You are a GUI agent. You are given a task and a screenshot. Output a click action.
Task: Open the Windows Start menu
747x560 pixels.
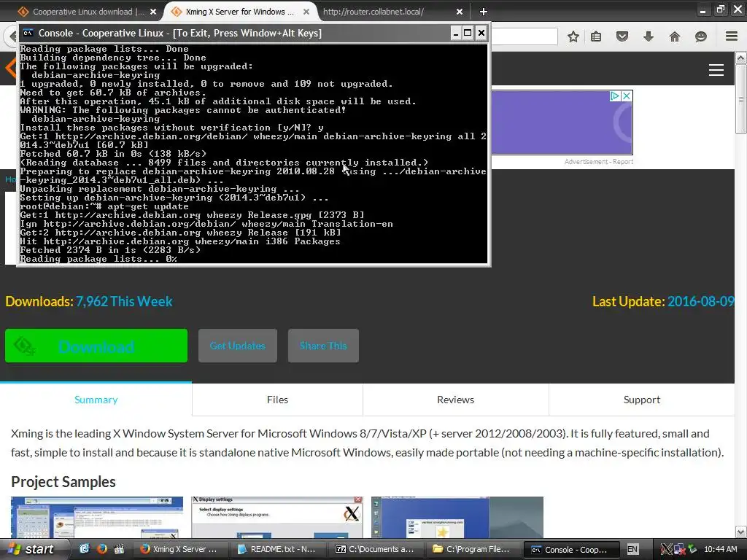pos(32,549)
